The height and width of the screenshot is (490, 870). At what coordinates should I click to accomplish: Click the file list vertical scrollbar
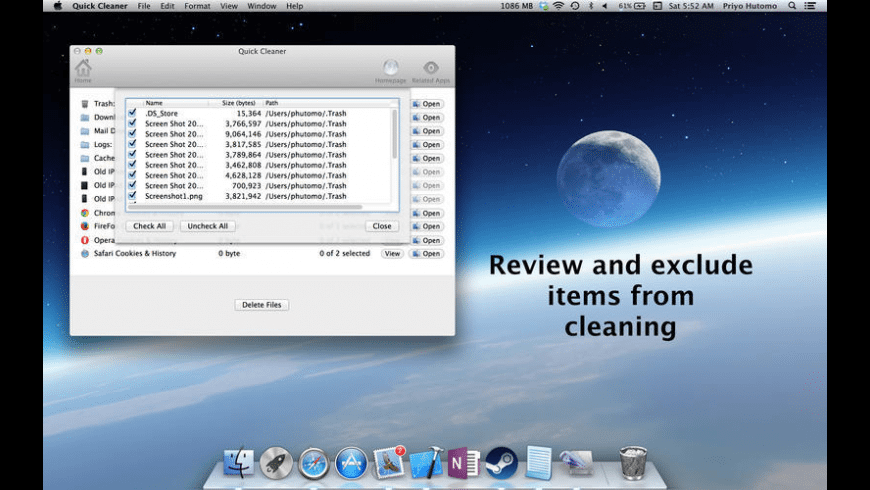pyautogui.click(x=394, y=135)
